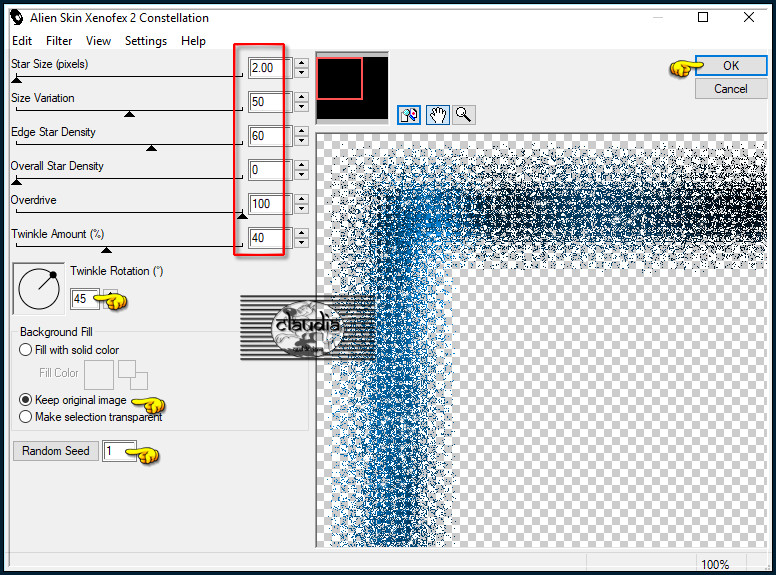Click the Size Variation value field
This screenshot has width=776, height=575.
click(270, 102)
